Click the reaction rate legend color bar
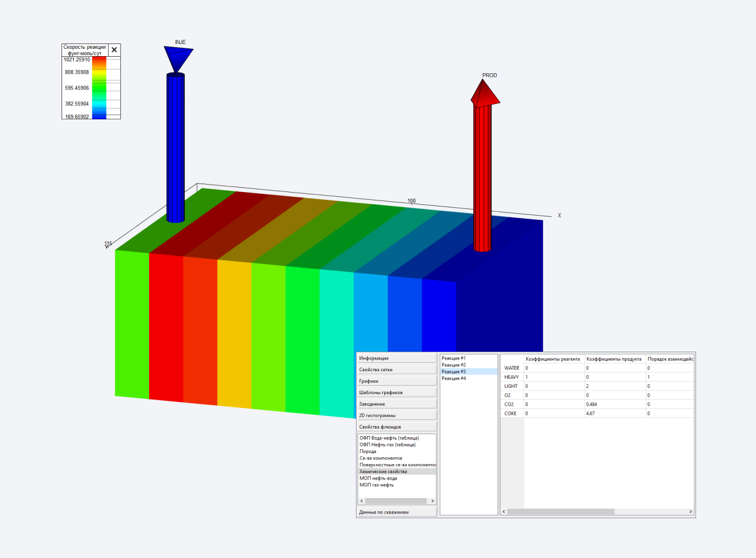 pyautogui.click(x=99, y=88)
